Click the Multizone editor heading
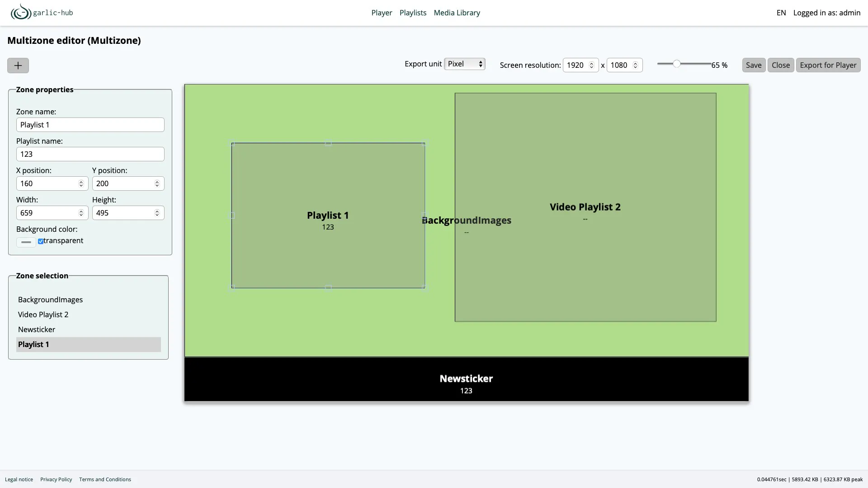 [74, 41]
